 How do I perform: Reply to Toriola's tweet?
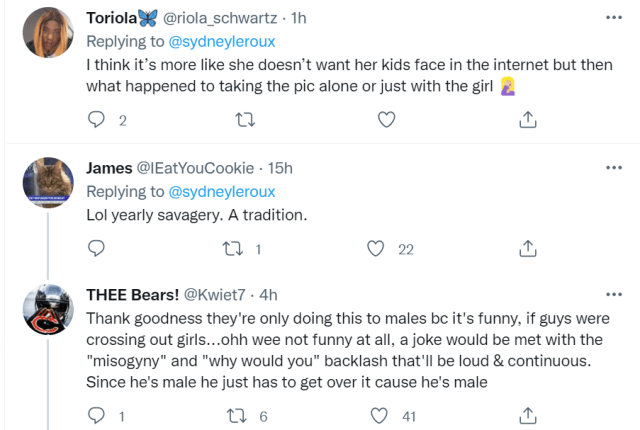(x=97, y=120)
